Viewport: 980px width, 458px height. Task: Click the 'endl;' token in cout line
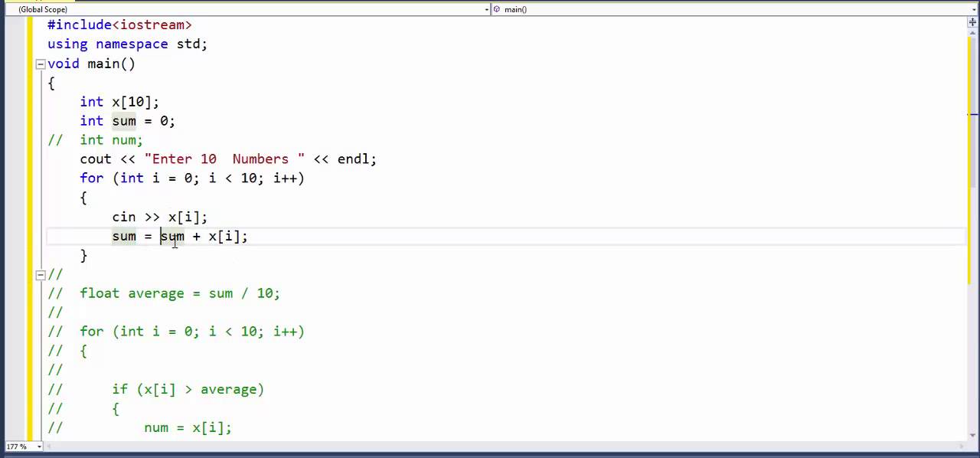pyautogui.click(x=357, y=159)
